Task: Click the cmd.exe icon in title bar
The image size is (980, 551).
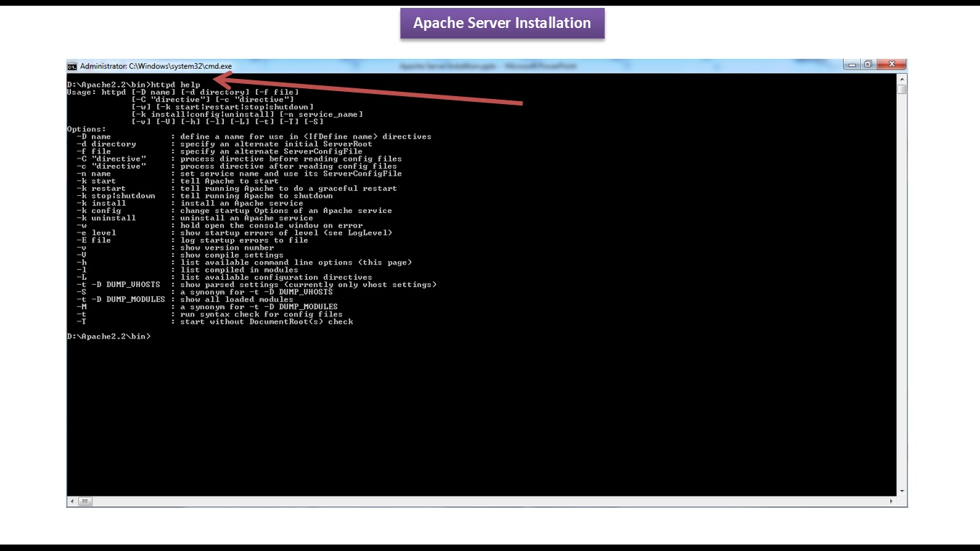Action: (72, 66)
